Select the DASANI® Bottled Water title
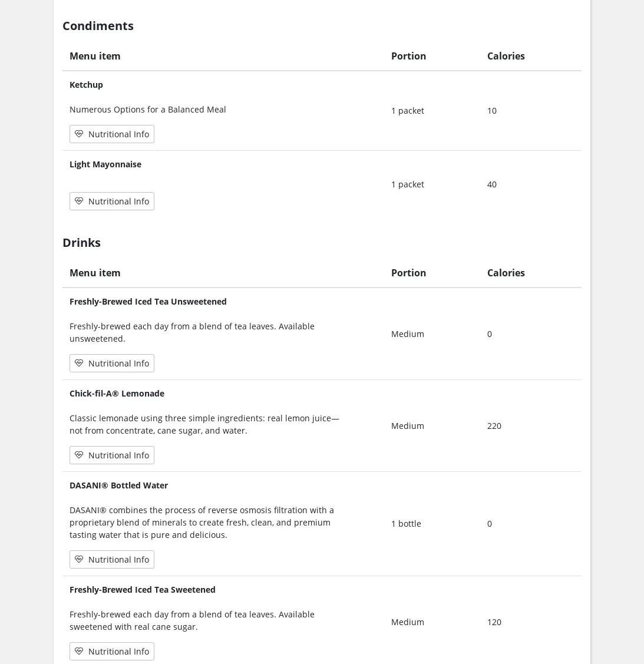This screenshot has width=644, height=664. click(118, 485)
